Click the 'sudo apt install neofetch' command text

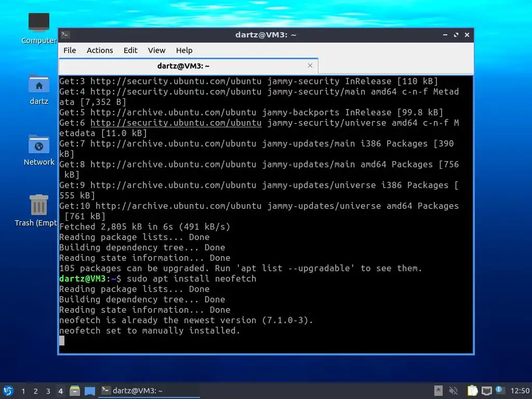[x=191, y=278]
